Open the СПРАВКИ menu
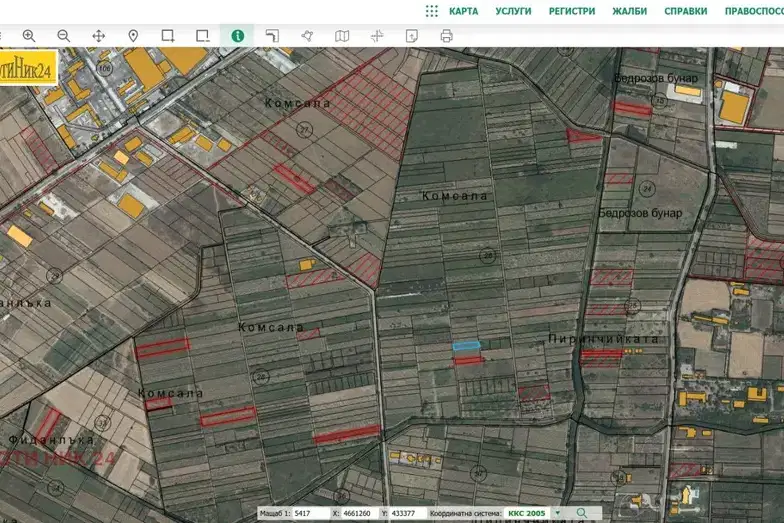This screenshot has height=523, width=784. click(686, 11)
